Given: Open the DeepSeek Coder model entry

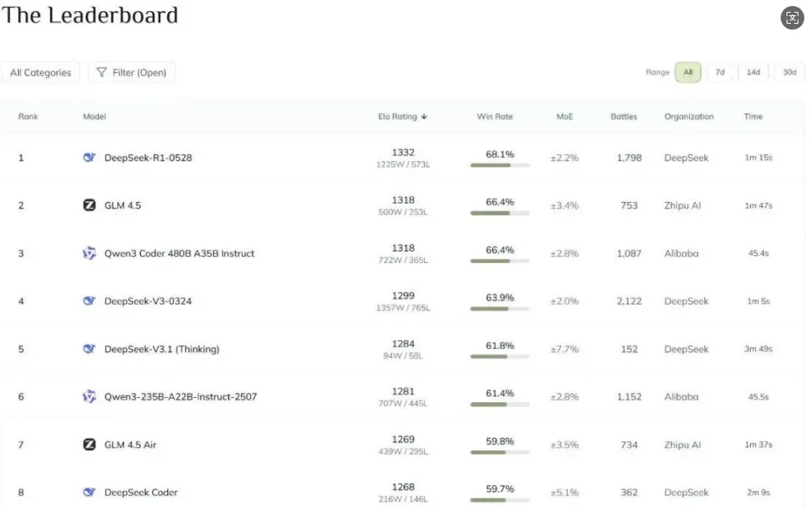Looking at the screenshot, I should point(141,492).
